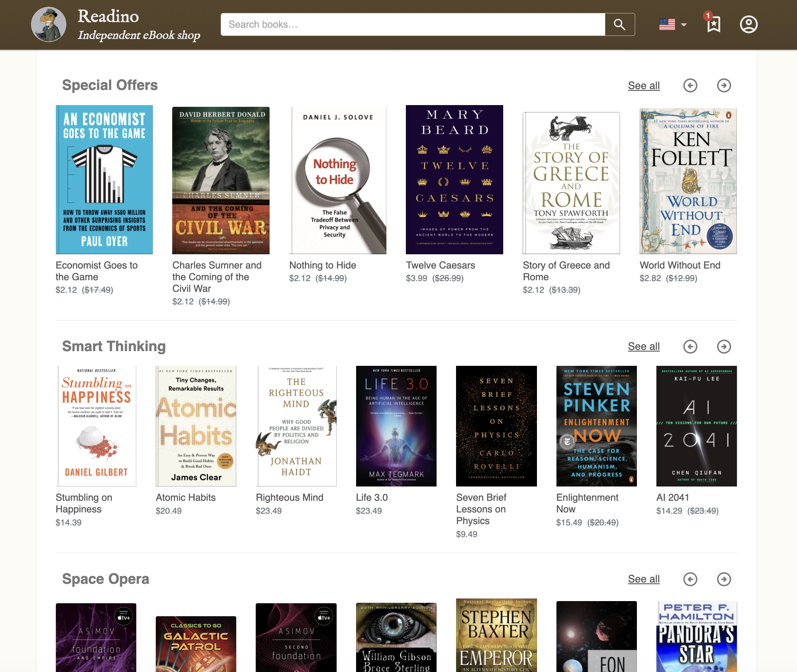
Task: See all Special Offers
Action: (644, 86)
